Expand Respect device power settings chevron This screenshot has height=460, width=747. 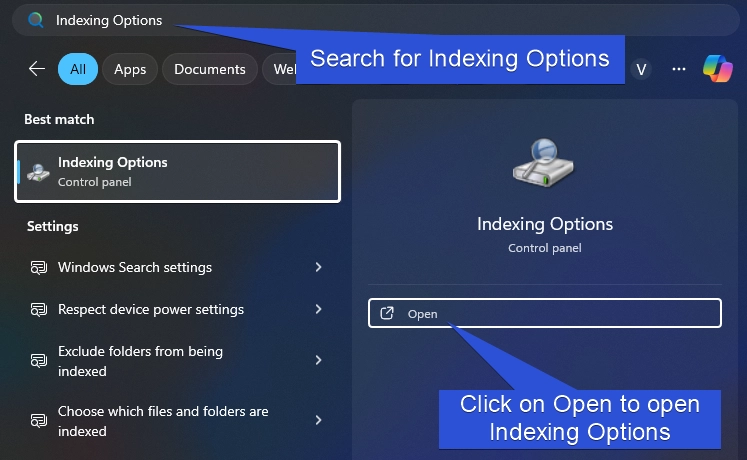pos(318,309)
